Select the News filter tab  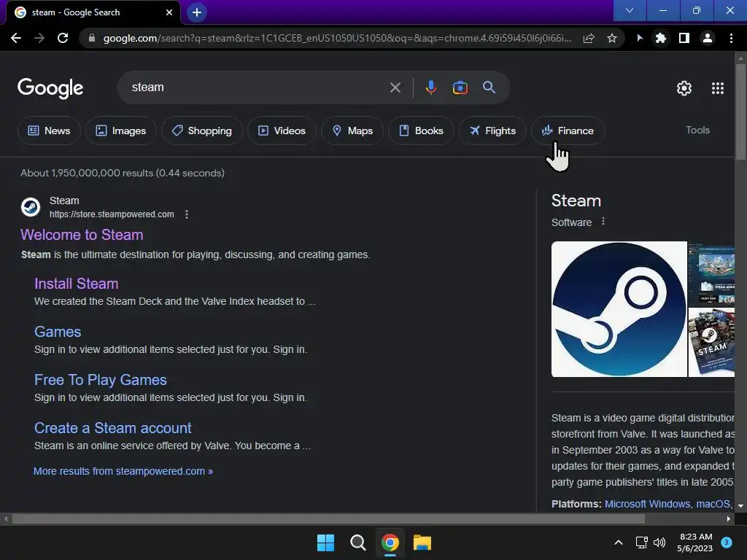coord(49,131)
